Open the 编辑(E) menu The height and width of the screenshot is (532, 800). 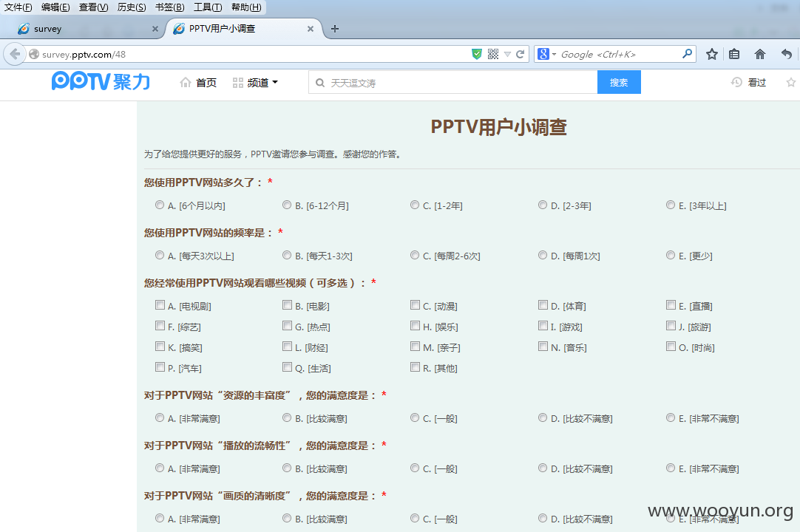coord(55,7)
